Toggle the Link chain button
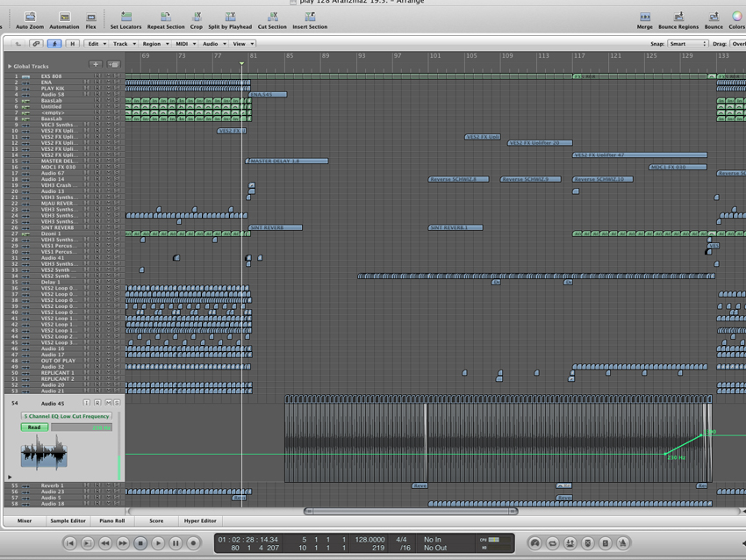This screenshot has height=560, width=746. 36,44
